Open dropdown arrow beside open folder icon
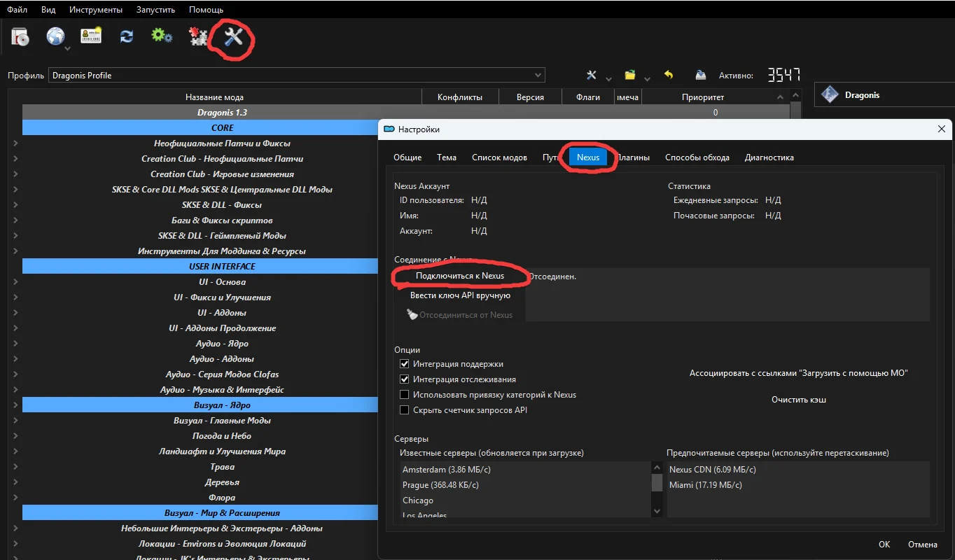The width and height of the screenshot is (955, 560). click(647, 78)
